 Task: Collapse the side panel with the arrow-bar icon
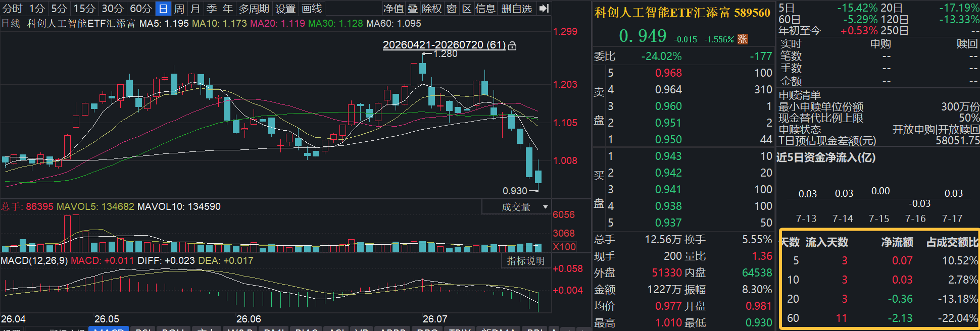(544, 9)
